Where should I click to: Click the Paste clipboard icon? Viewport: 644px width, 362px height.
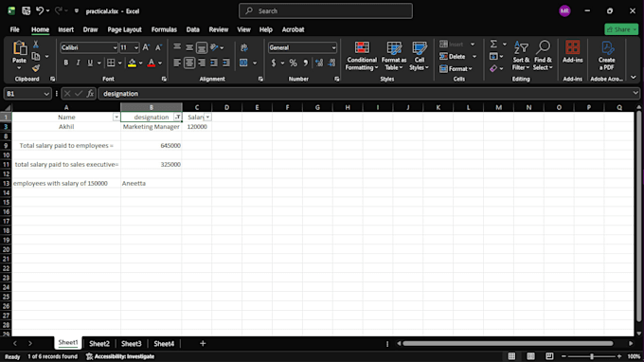pyautogui.click(x=19, y=48)
